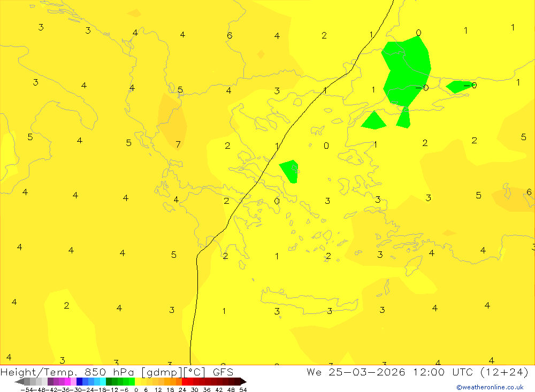The width and height of the screenshot is (535, 392).
Task: Click the legend label "54"
Action: [x=243, y=390]
